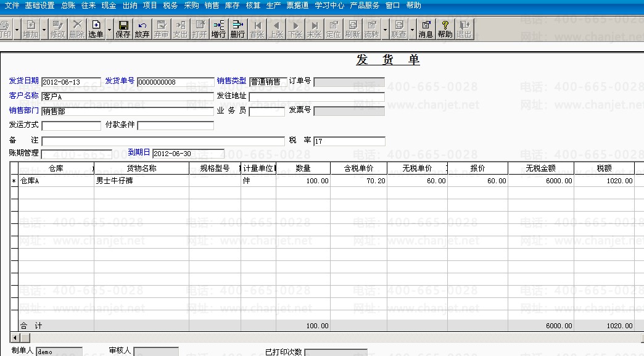644x356 pixels.
Task: Click the 销售部门 field containing 销售部
Action: (x=128, y=111)
